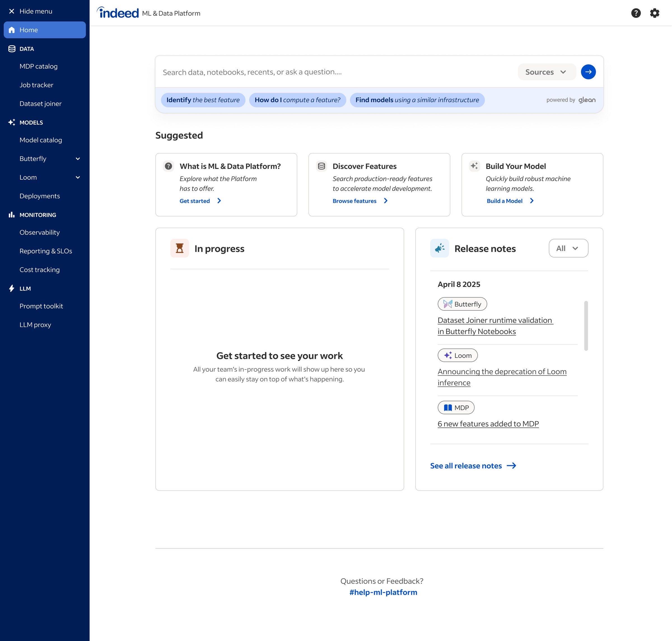Screen dimensions: 672x641
Task: Click Get started link
Action: coord(195,201)
